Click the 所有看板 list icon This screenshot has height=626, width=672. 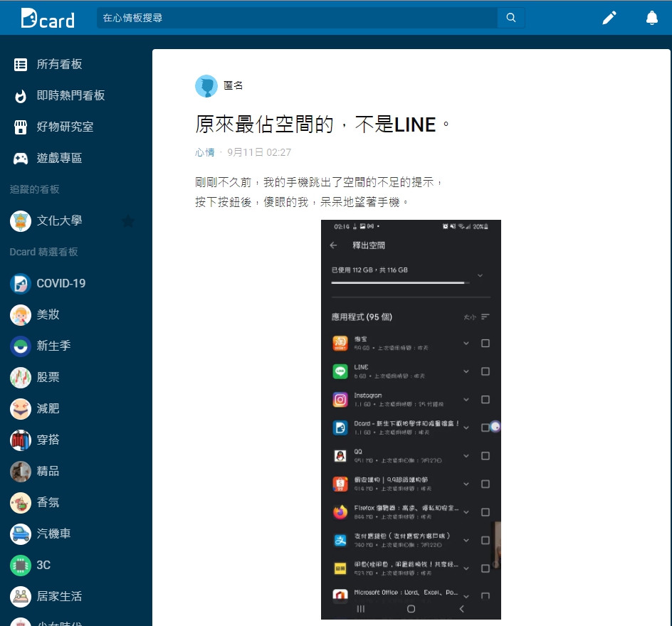[x=21, y=65]
